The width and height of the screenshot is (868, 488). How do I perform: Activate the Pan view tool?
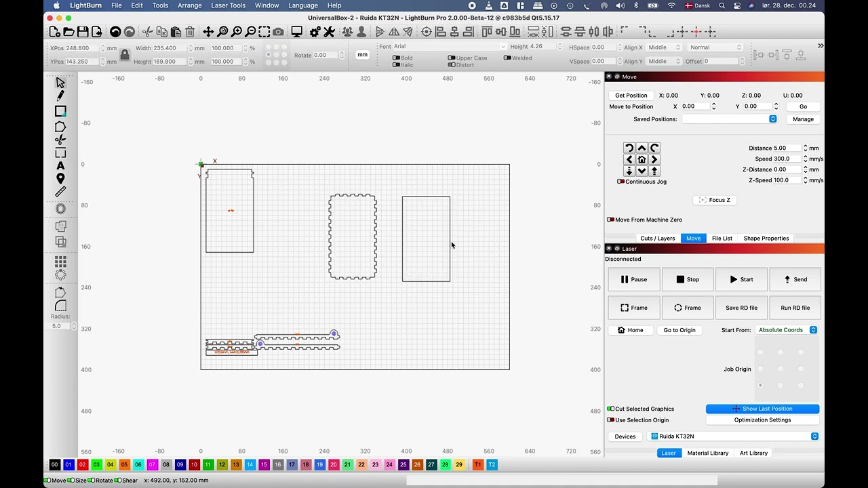coord(208,32)
